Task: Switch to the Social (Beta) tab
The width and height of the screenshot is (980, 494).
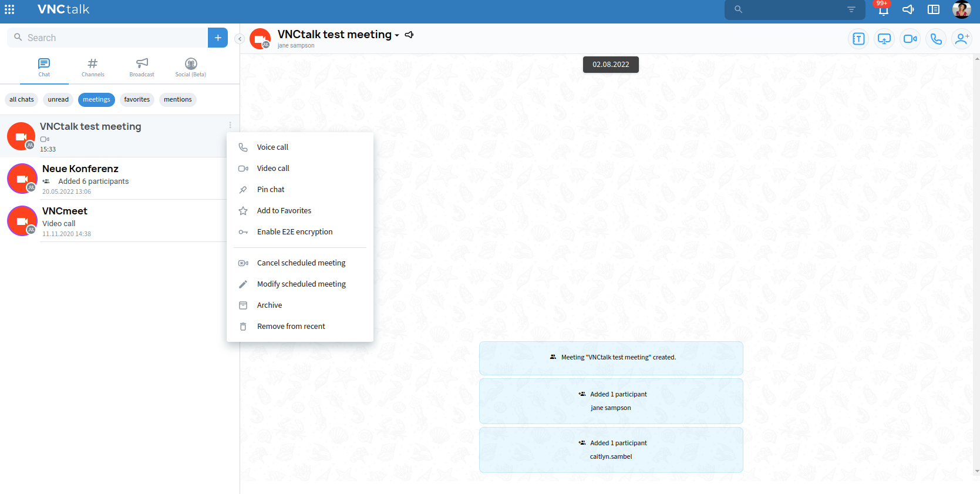Action: 191,68
